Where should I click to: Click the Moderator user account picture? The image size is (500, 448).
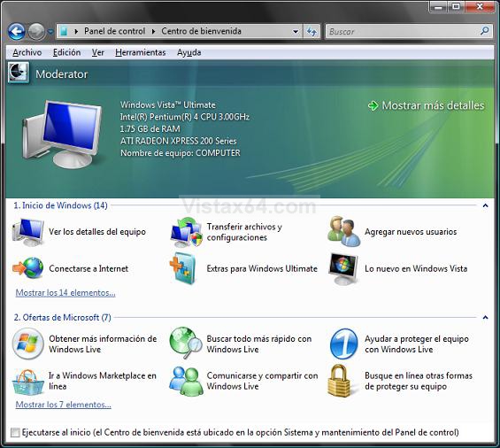coord(19,73)
